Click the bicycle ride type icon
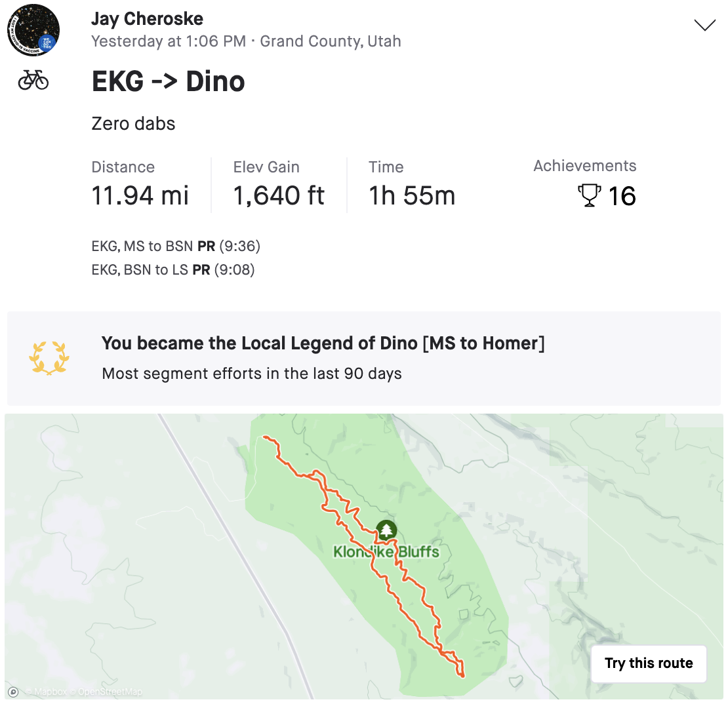The width and height of the screenshot is (728, 704). tap(33, 80)
